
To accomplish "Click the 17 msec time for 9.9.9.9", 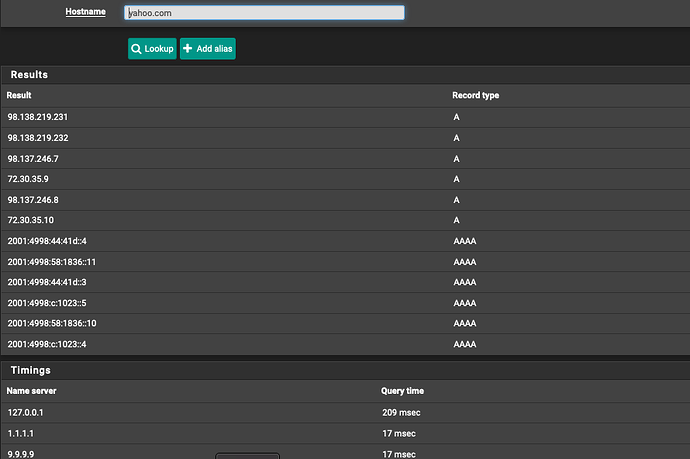I will pyautogui.click(x=399, y=454).
